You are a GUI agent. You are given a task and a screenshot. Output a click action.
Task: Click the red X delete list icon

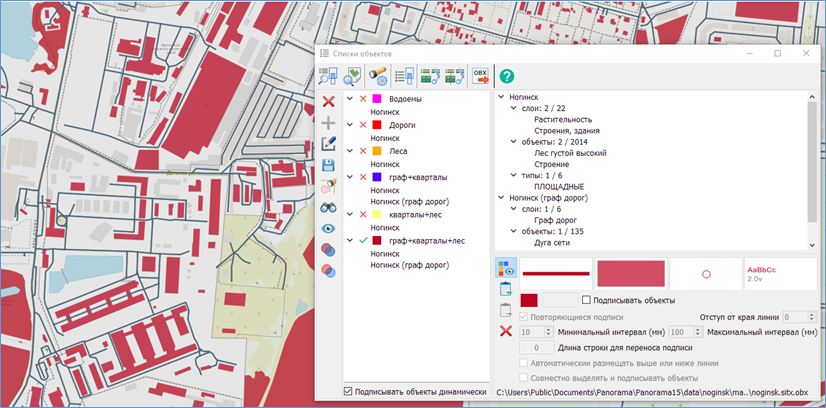328,101
